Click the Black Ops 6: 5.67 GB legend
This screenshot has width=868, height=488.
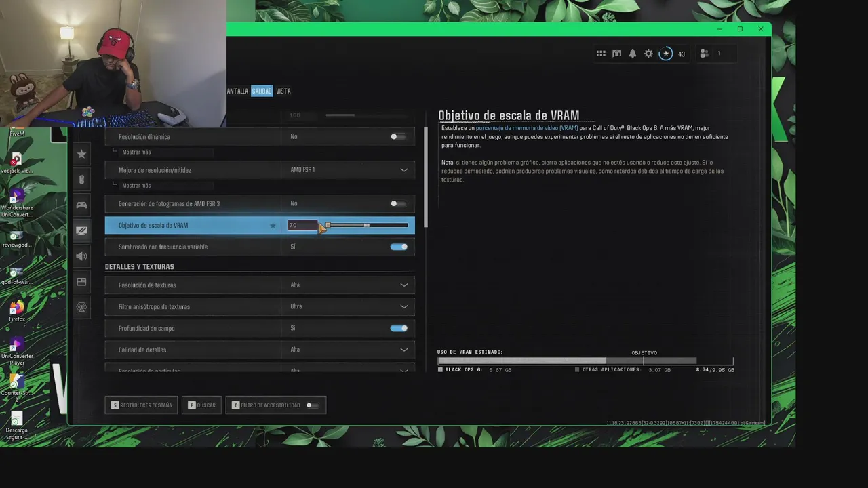click(475, 370)
